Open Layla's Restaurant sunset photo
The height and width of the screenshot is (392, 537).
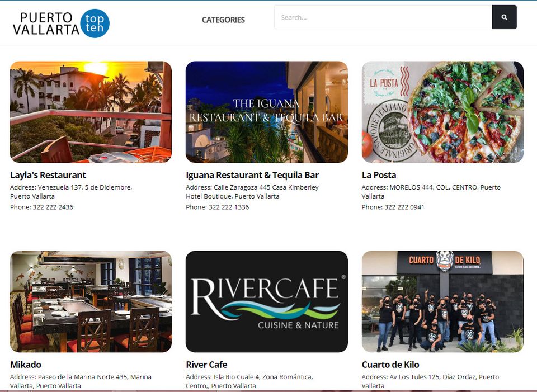(x=91, y=112)
